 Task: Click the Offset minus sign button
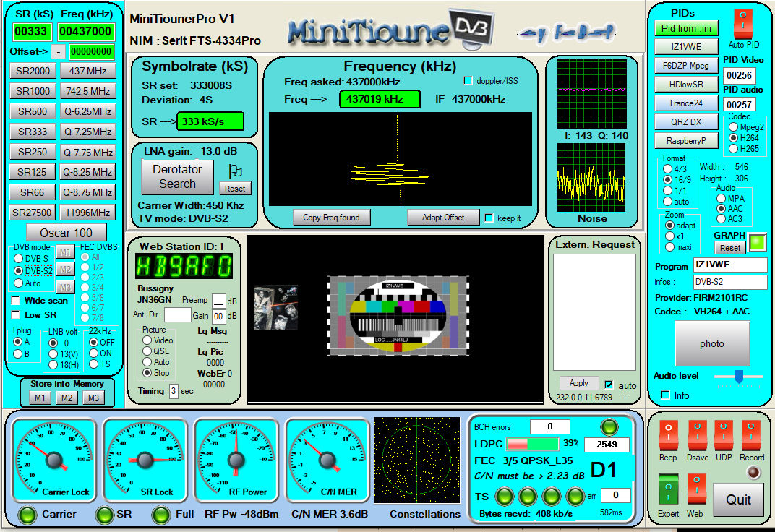[x=59, y=51]
